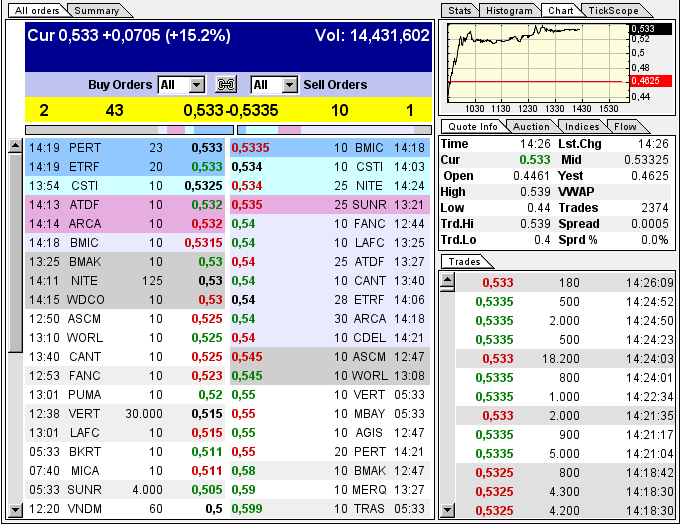Open the Auction tab
Image resolution: width=681 pixels, height=525 pixels.
pyautogui.click(x=531, y=127)
